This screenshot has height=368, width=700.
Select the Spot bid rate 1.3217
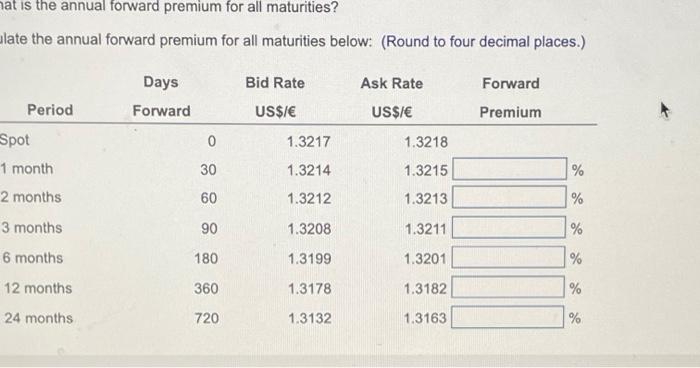point(308,142)
